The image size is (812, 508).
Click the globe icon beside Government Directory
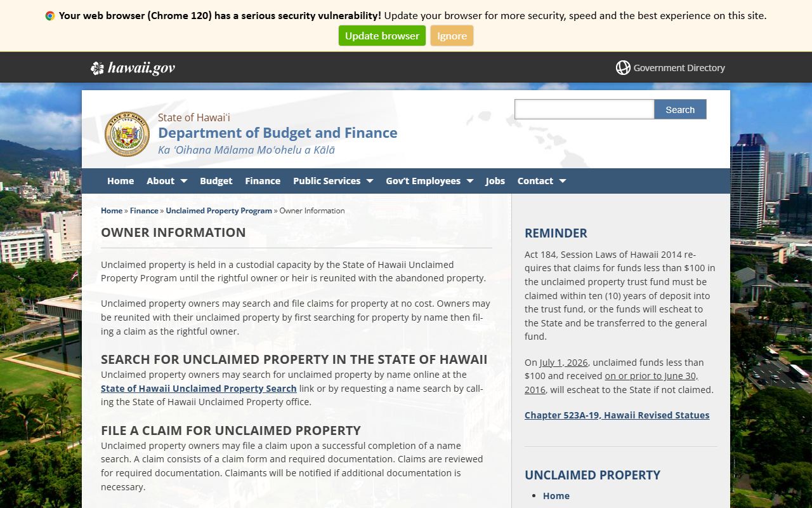[x=623, y=68]
